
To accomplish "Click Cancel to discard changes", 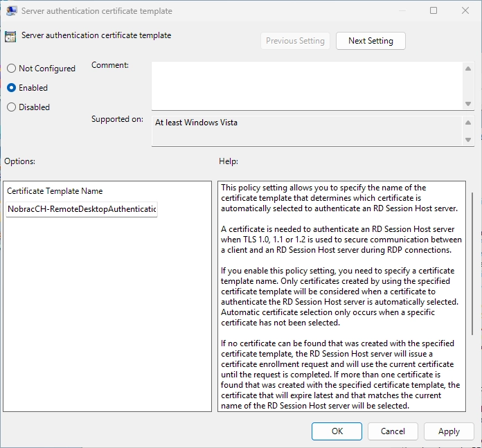I will pyautogui.click(x=393, y=431).
